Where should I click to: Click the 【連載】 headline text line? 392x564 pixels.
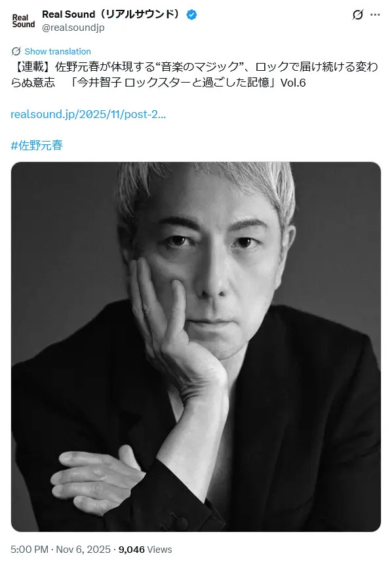(x=194, y=67)
